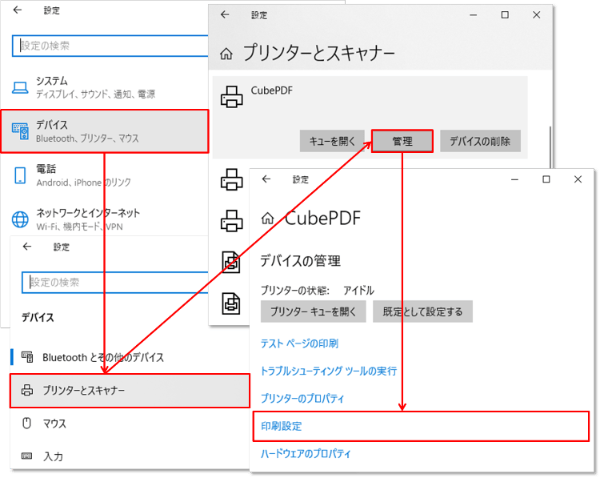Select Bluetooth とその他のデバイス in sidebar
This screenshot has height=478, width=600.
[x=130, y=357]
